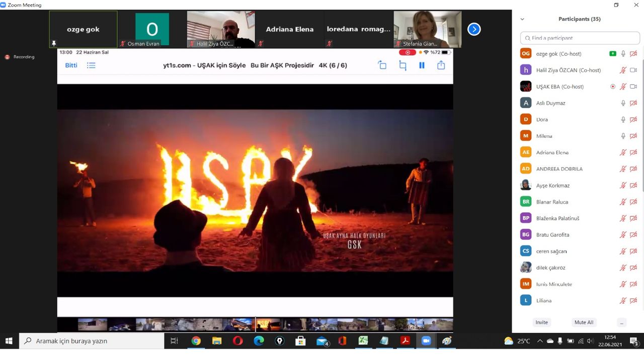Click the recording indicator beside UŞAK EBA
The image size is (644, 362).
point(612,86)
